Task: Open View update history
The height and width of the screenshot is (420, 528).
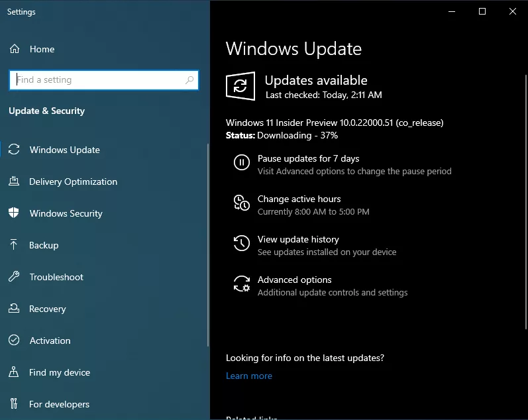Action: point(298,239)
